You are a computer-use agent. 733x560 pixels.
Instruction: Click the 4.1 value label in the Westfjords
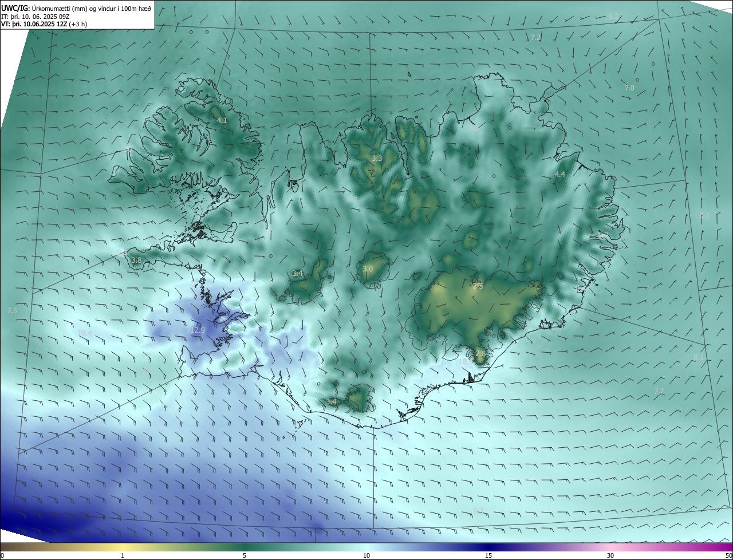[x=222, y=121]
